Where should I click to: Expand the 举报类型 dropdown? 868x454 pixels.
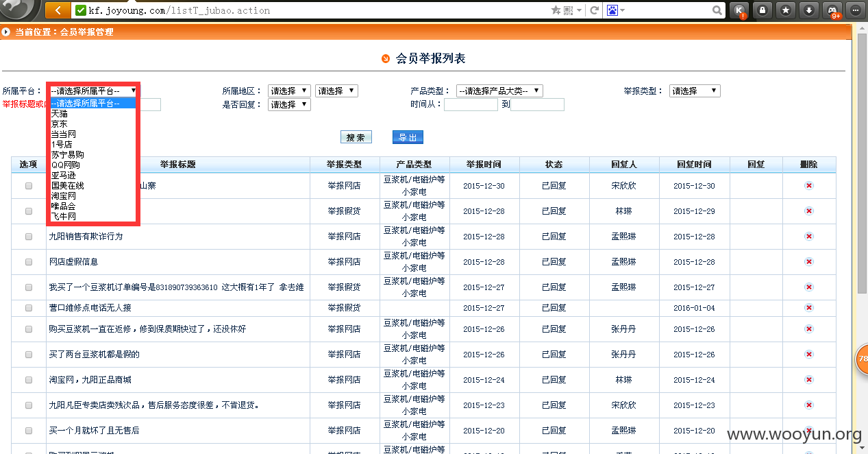[x=695, y=91]
